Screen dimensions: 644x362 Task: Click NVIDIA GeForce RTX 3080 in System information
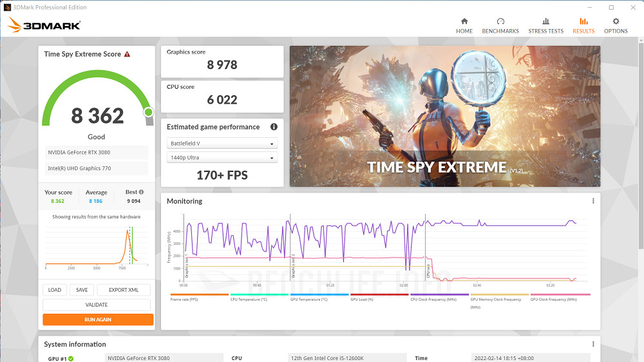click(x=164, y=358)
